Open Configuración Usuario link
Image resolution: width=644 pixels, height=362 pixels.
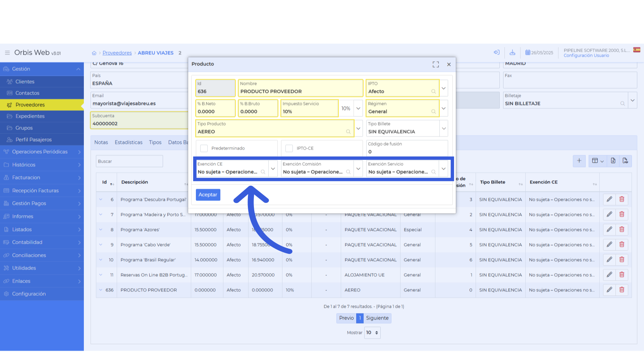coord(586,56)
